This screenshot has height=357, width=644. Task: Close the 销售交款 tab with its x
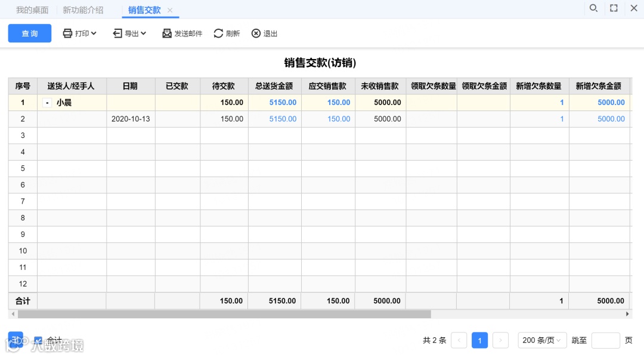click(x=170, y=10)
